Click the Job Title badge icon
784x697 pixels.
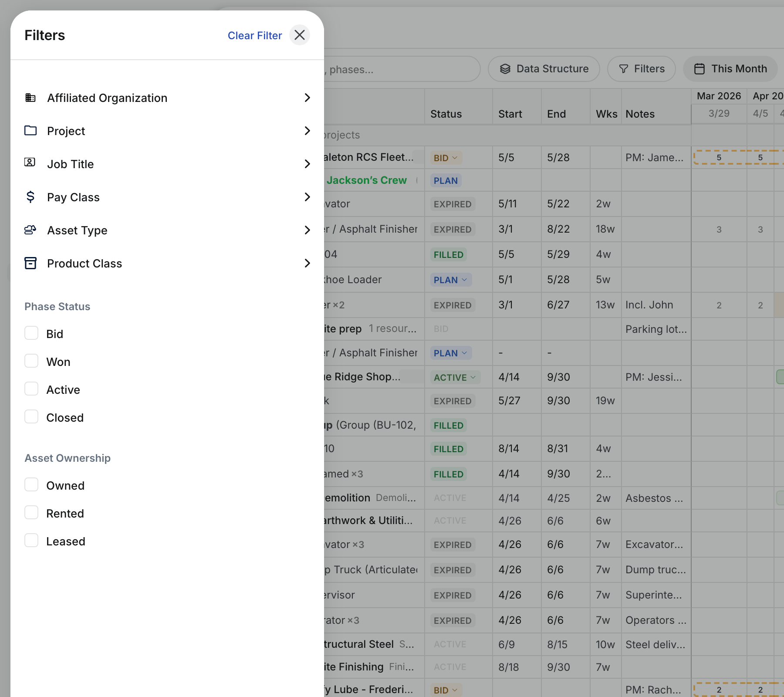30,162
